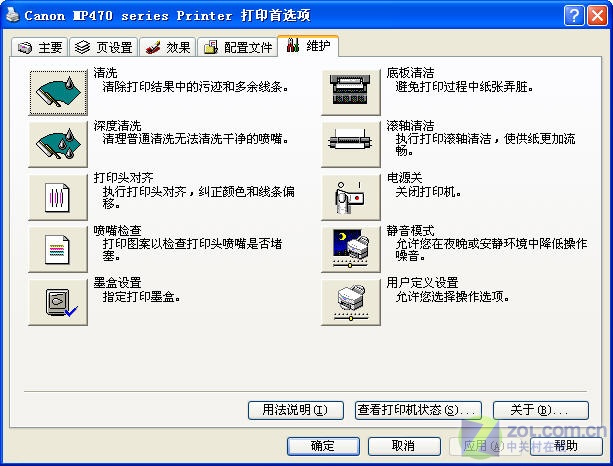Open 查看打印机状态(S)... button
613x466 pixels.
(418, 410)
